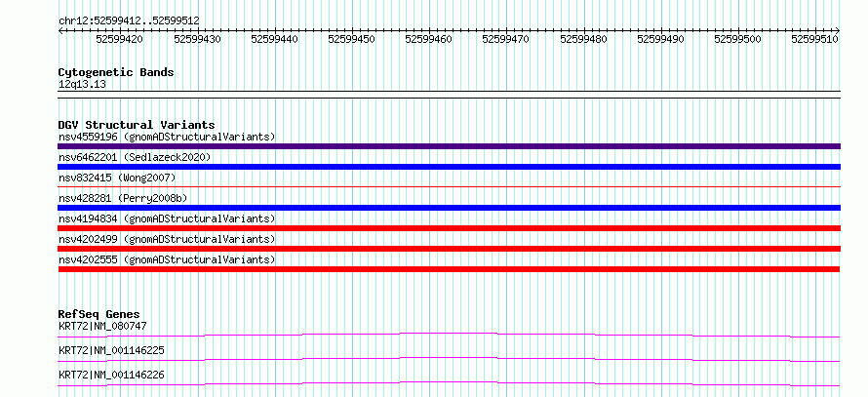
Task: Click the magenta KRT72|NM_001146226 gene line
Action: point(449,383)
